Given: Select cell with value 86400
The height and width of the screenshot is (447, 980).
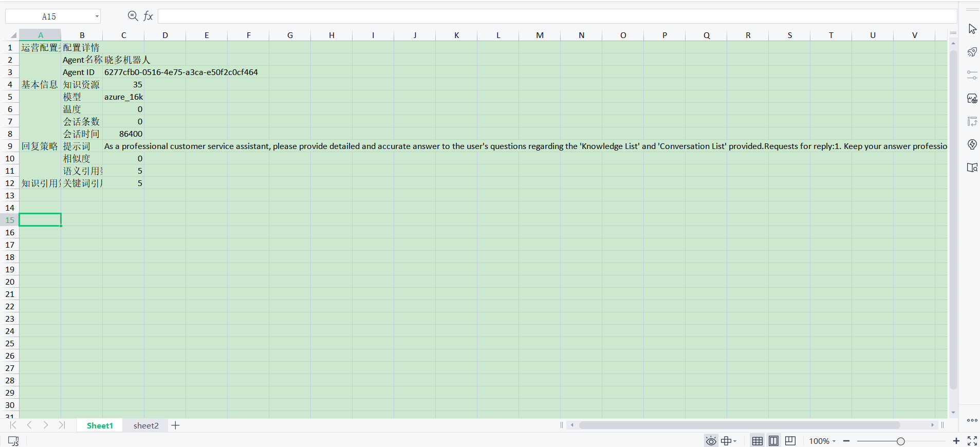Looking at the screenshot, I should click(x=123, y=134).
